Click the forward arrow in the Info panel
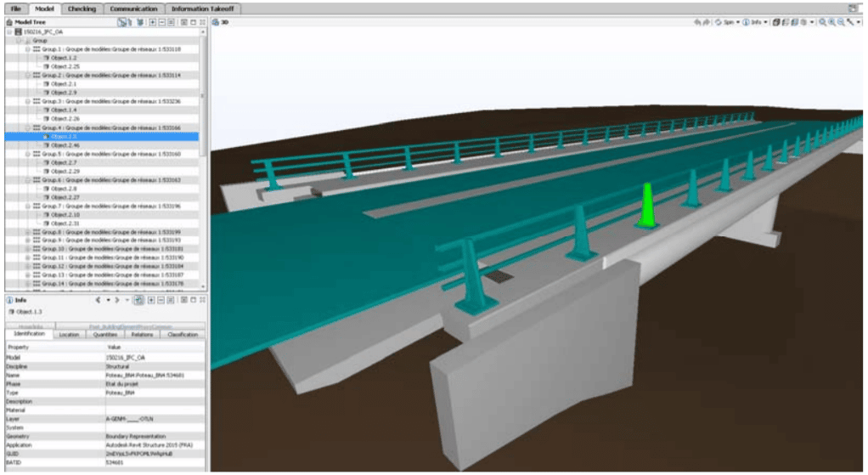Screen dimensions: 868x475 [114, 301]
